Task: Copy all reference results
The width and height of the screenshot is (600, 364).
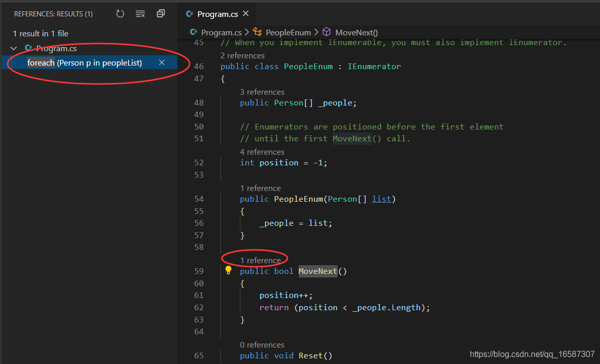Action: (x=160, y=13)
